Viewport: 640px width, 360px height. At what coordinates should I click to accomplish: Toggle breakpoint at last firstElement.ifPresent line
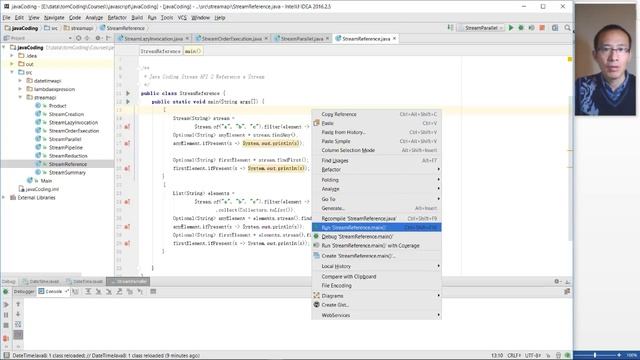pyautogui.click(x=127, y=243)
